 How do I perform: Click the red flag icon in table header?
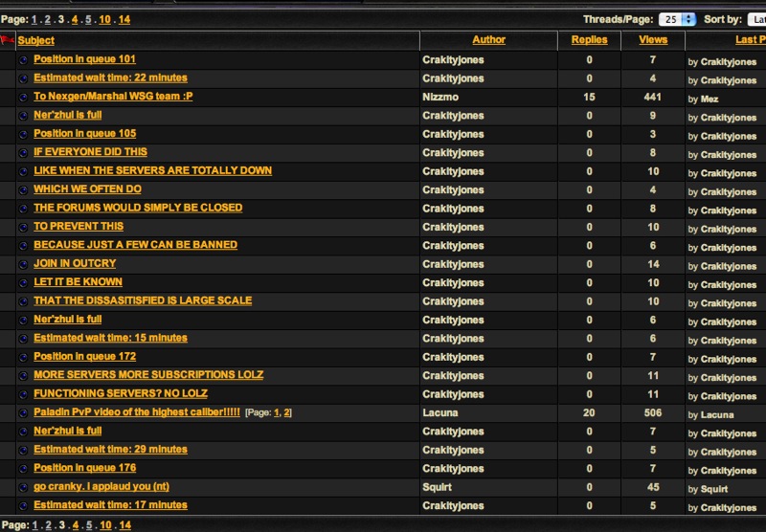pos(8,40)
